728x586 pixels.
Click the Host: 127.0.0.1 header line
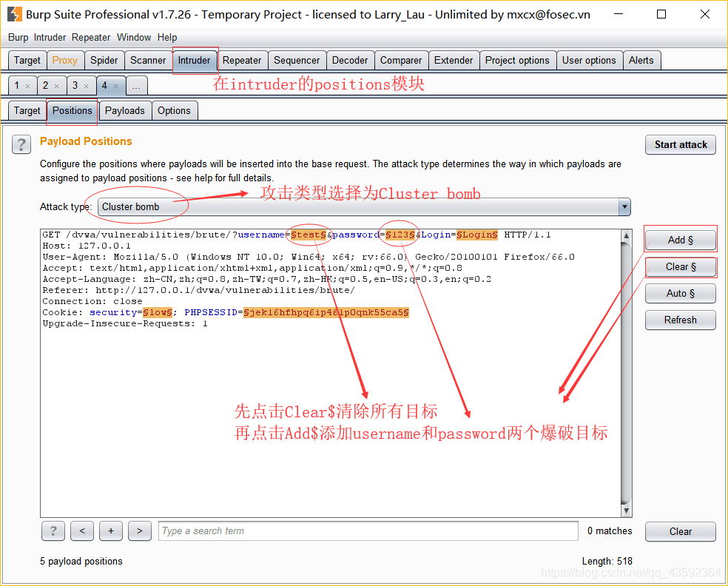87,246
